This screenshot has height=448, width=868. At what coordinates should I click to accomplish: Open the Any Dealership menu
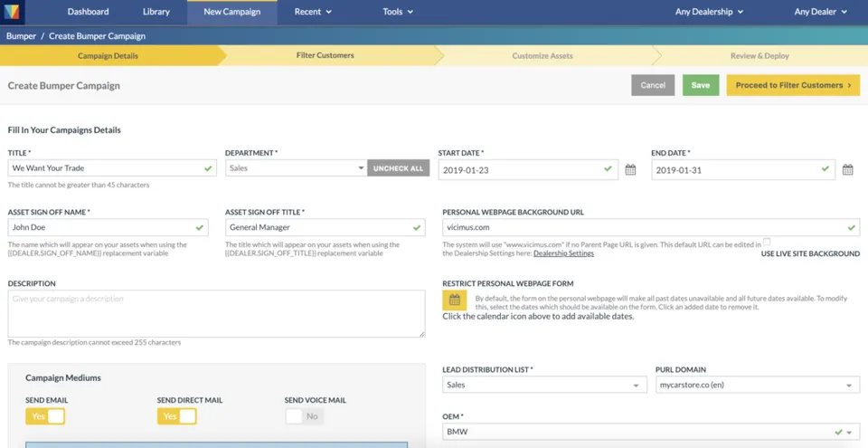pyautogui.click(x=709, y=12)
